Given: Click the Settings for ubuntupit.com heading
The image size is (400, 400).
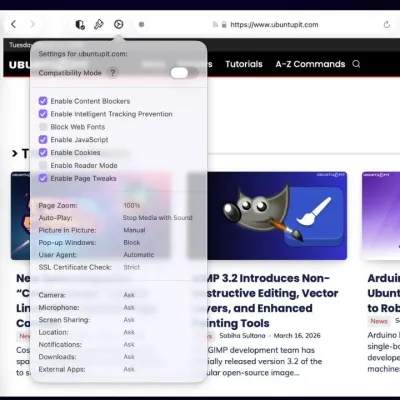Looking at the screenshot, I should [x=83, y=54].
